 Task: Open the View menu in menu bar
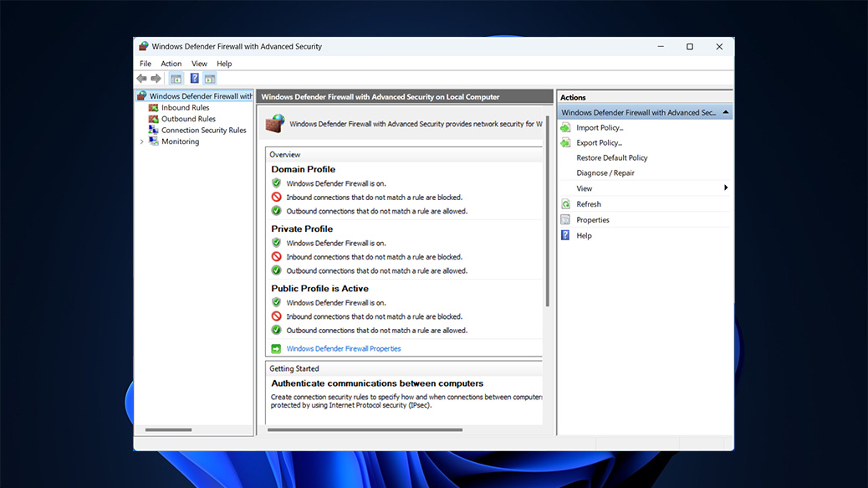click(x=199, y=64)
